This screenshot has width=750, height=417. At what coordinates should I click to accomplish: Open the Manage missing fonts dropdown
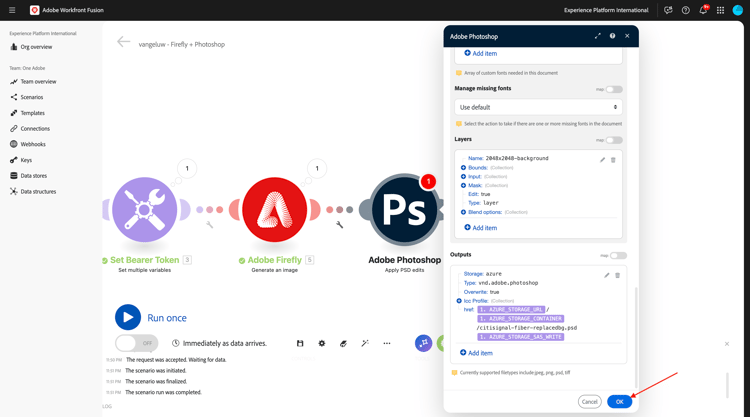click(x=538, y=107)
